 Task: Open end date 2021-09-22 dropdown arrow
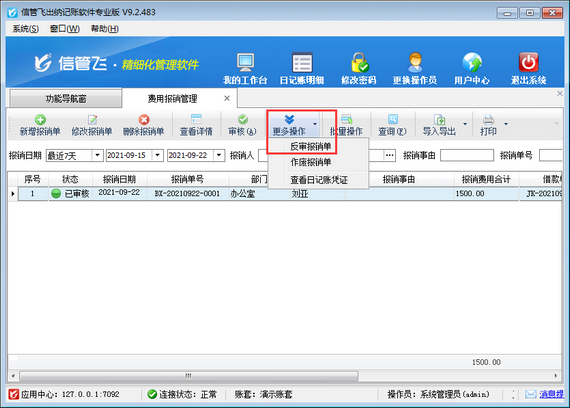(219, 156)
